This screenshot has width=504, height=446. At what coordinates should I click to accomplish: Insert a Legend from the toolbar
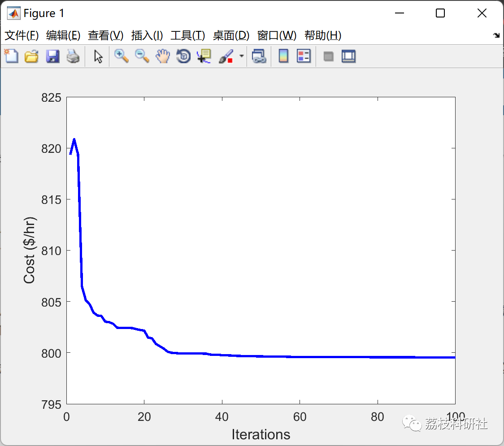click(x=304, y=56)
